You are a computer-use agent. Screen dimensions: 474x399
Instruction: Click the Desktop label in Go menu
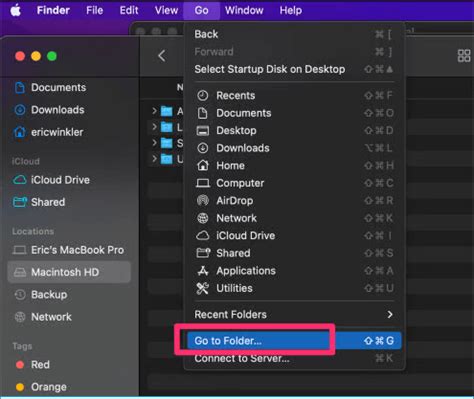[236, 131]
